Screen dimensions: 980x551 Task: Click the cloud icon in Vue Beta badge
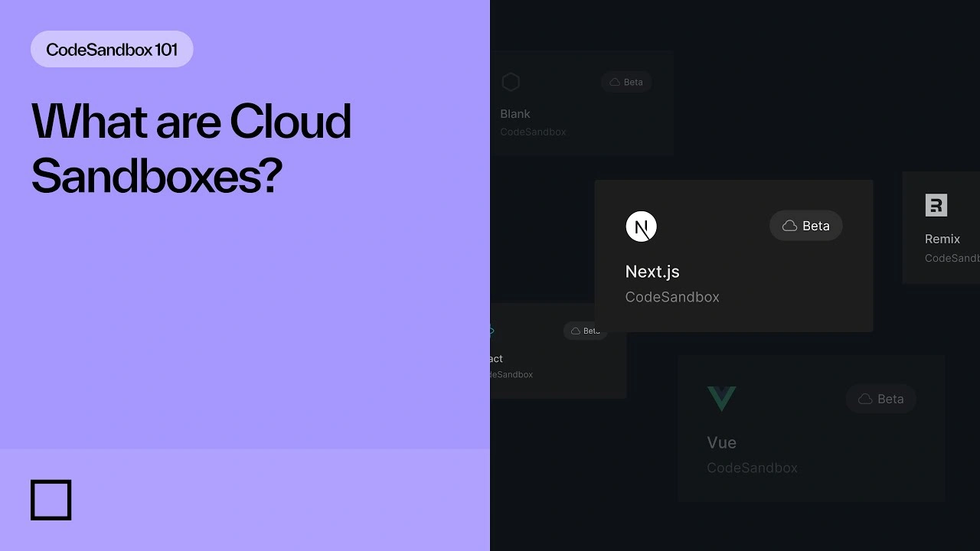(865, 399)
